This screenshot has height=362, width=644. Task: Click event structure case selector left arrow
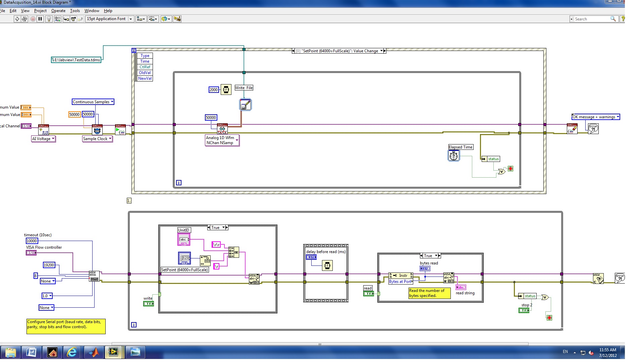click(293, 51)
